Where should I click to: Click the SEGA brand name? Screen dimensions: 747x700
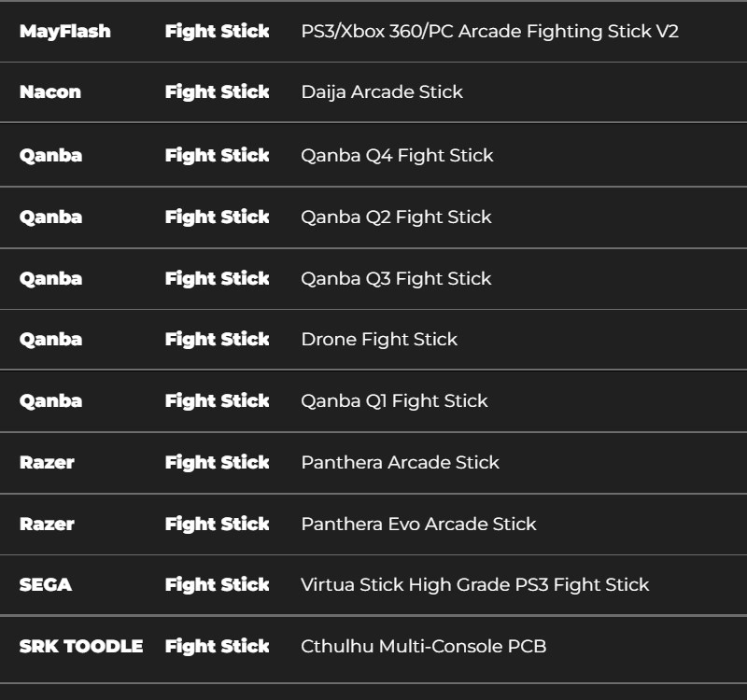pyautogui.click(x=45, y=585)
